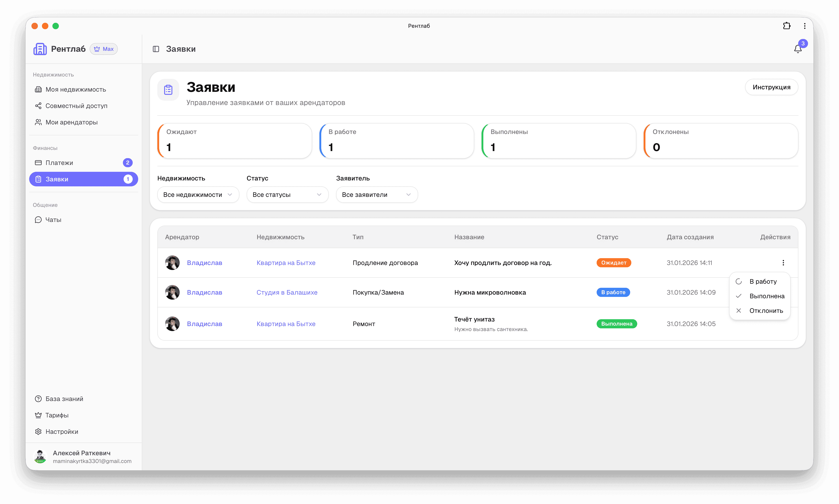839x504 pixels.
Task: Click the Rentlab building logo icon
Action: [x=40, y=49]
